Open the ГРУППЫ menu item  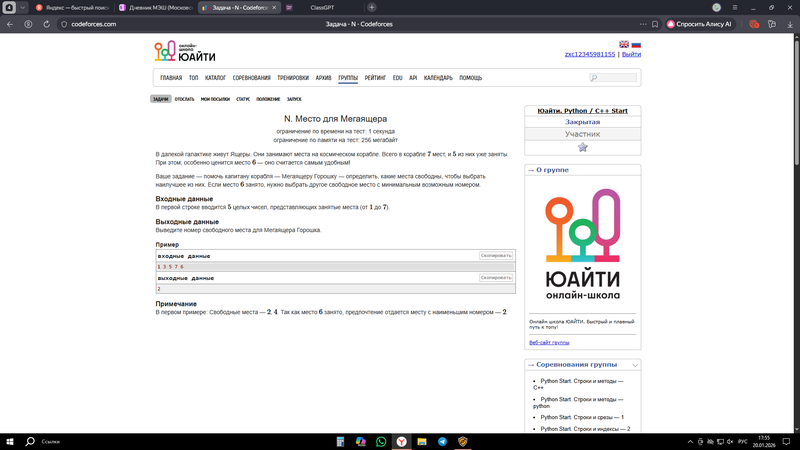tap(348, 77)
